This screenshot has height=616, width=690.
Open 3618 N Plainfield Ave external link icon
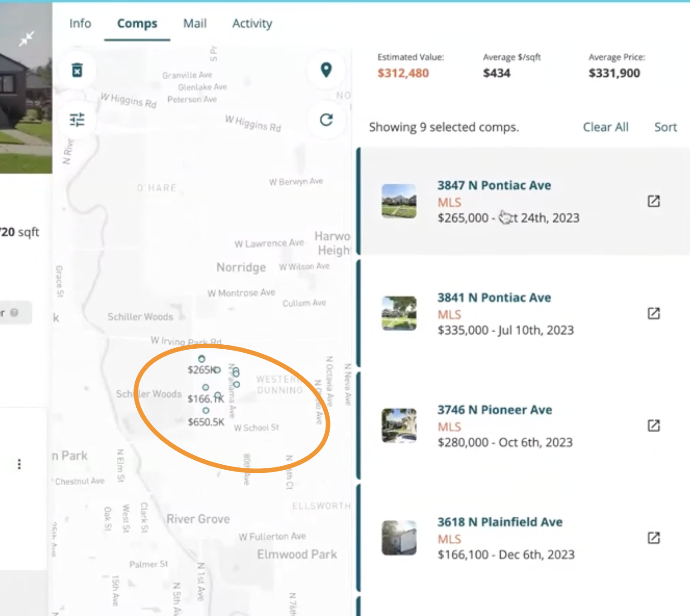[653, 538]
